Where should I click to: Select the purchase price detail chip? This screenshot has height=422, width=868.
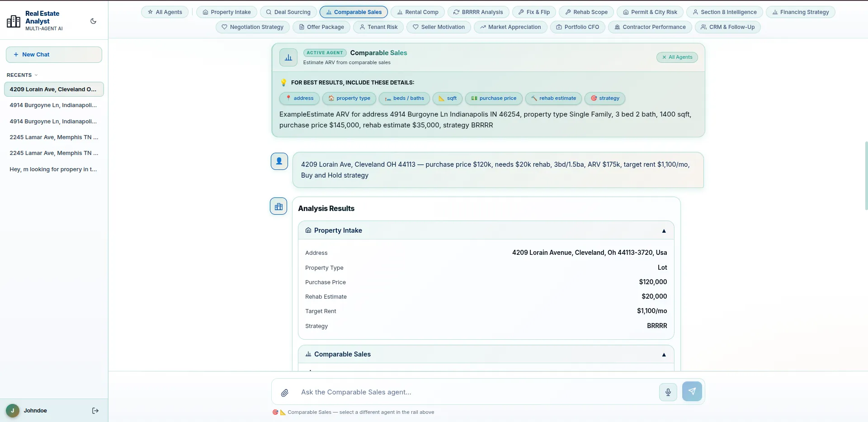tap(494, 98)
